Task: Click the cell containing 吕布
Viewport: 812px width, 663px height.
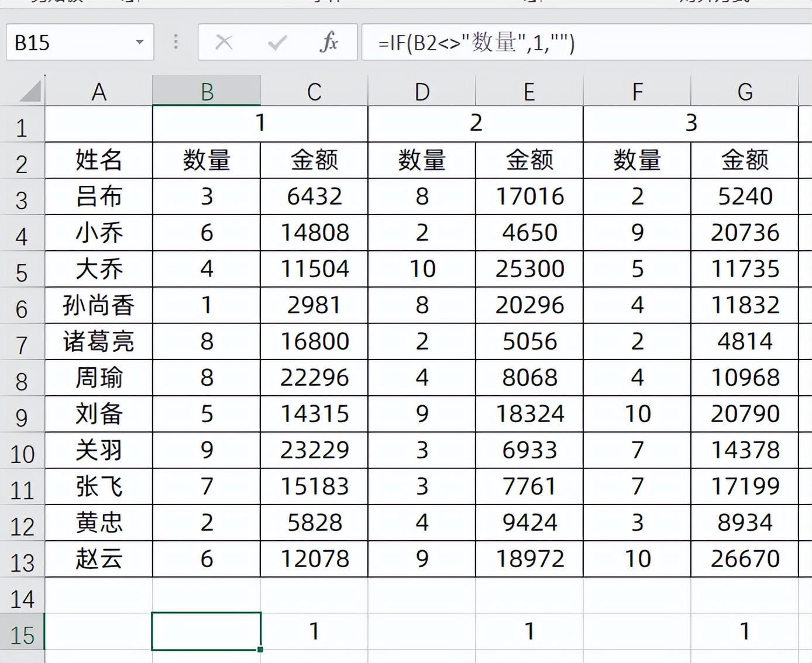Action: (x=98, y=197)
